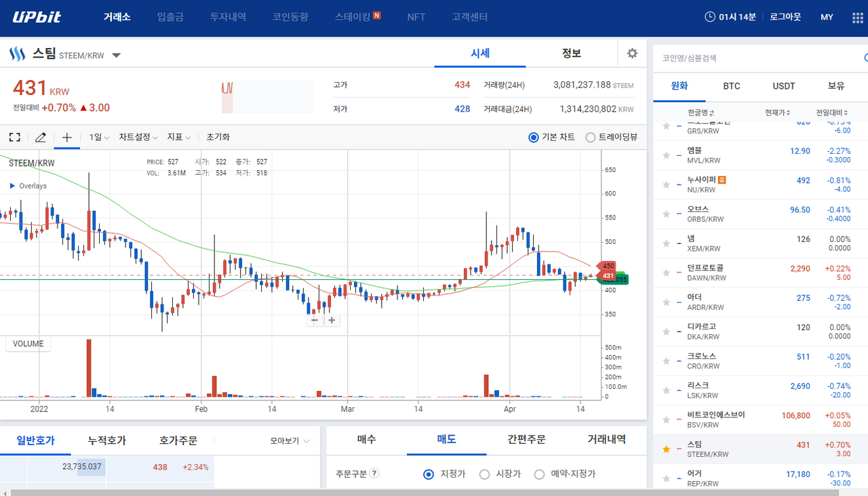Zoom in chart with plus button
This screenshot has height=496, width=868.
[x=332, y=320]
